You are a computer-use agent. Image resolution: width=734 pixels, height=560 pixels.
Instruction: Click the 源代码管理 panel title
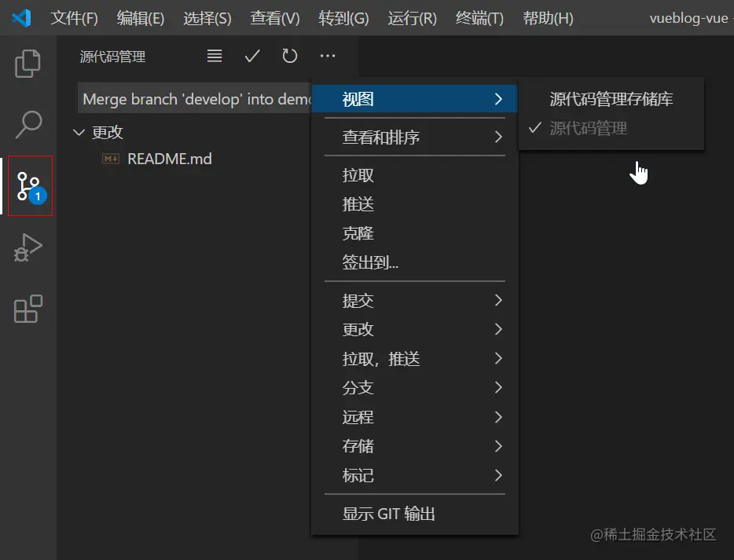click(x=112, y=57)
